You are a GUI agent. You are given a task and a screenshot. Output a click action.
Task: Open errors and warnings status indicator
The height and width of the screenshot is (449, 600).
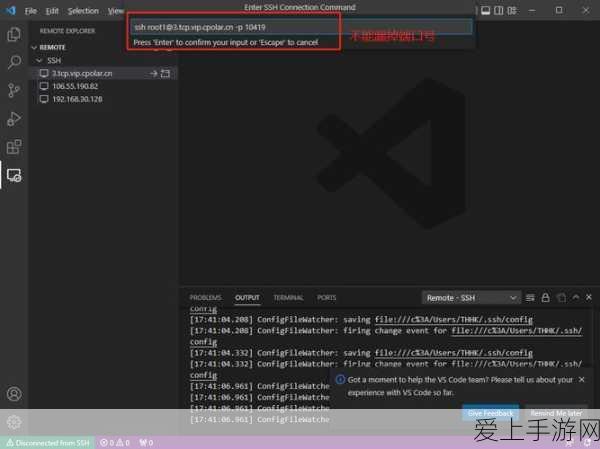coord(115,443)
